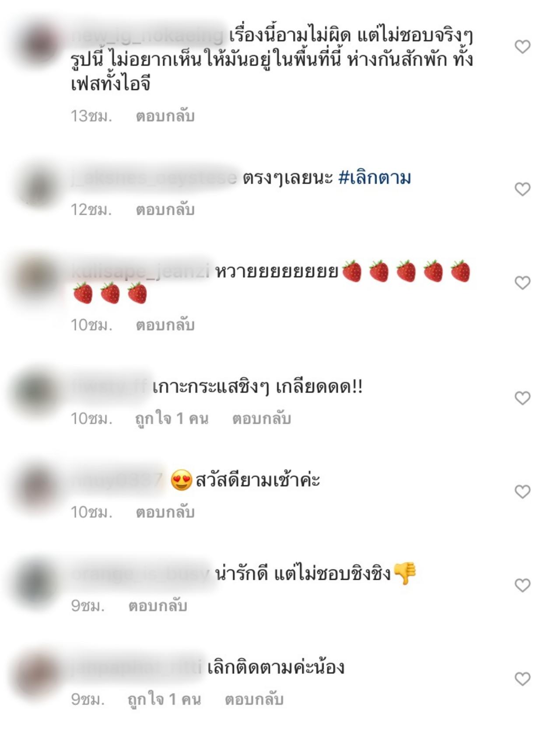Like the #เลิกตาม comment
Viewport: 560px width, 736px height.
(522, 189)
